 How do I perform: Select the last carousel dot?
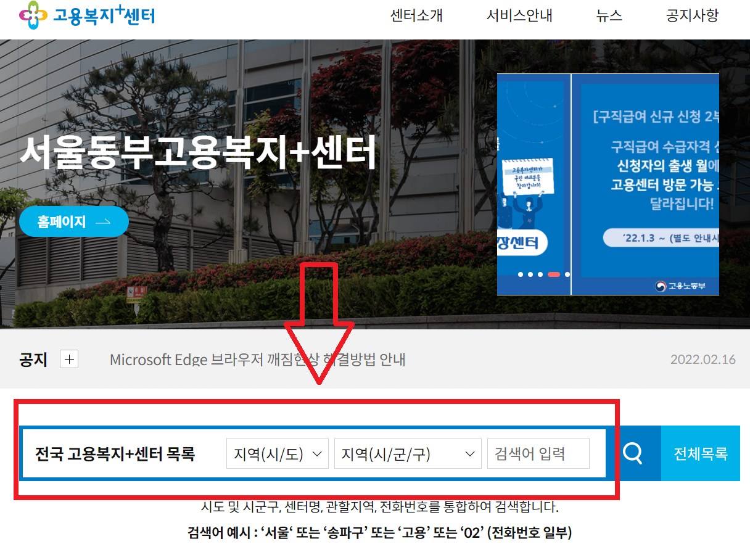coord(567,274)
